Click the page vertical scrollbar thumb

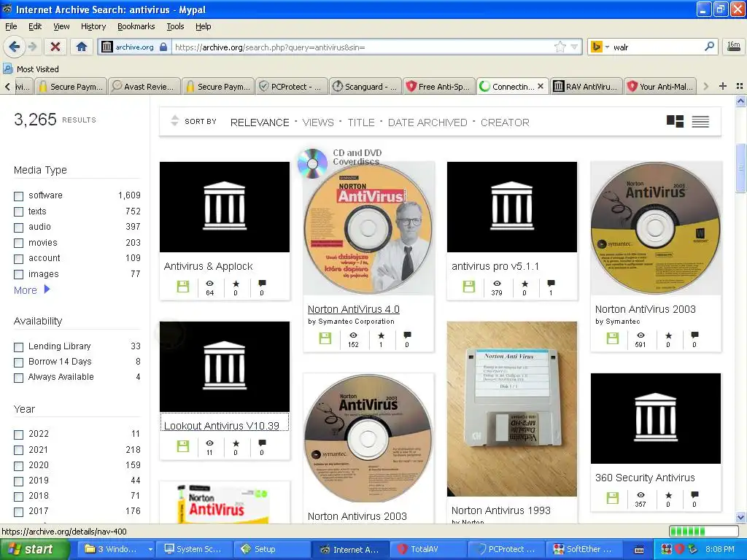(740, 167)
